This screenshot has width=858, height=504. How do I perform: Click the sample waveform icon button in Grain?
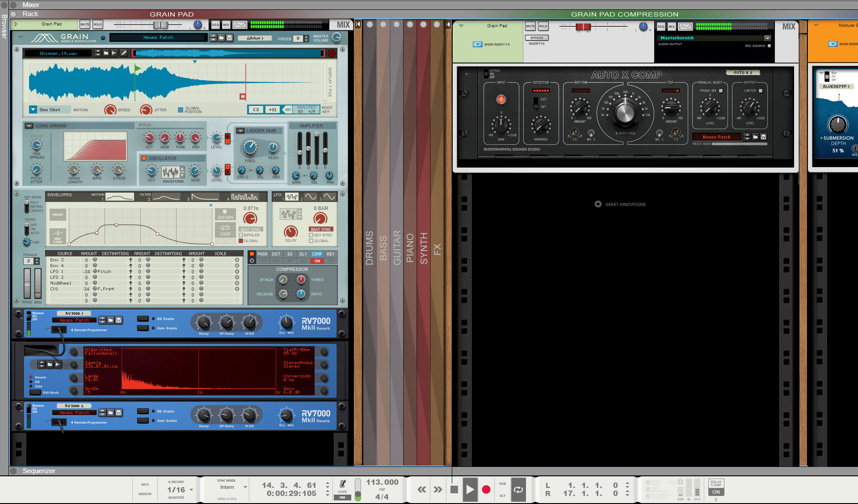114,53
